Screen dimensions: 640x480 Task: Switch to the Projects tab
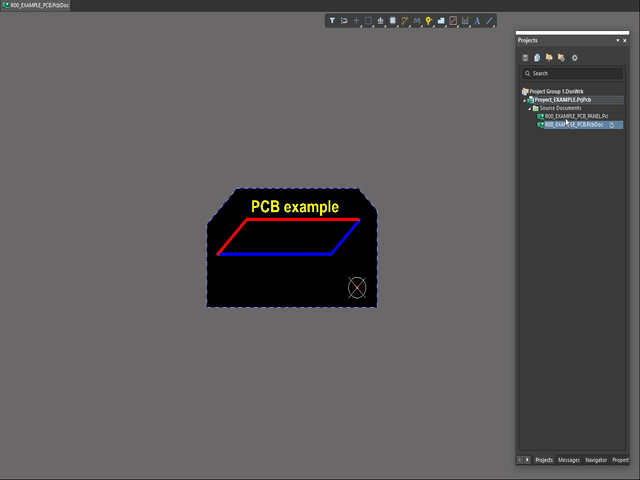point(544,460)
